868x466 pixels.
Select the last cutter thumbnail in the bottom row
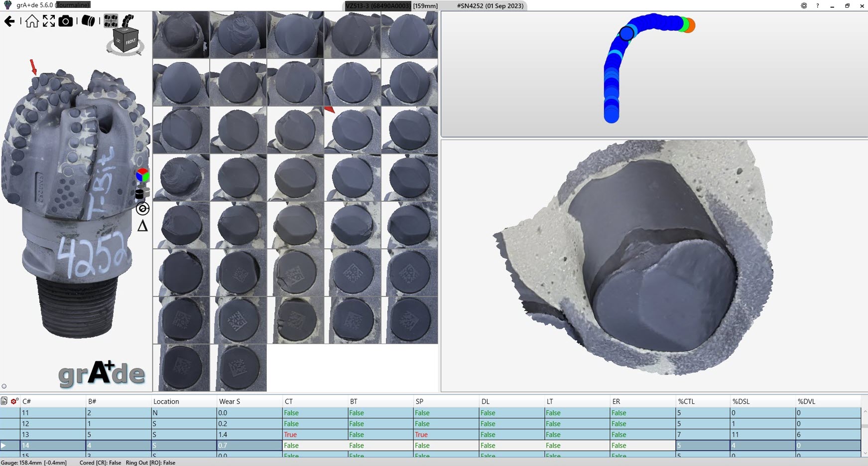click(x=239, y=368)
